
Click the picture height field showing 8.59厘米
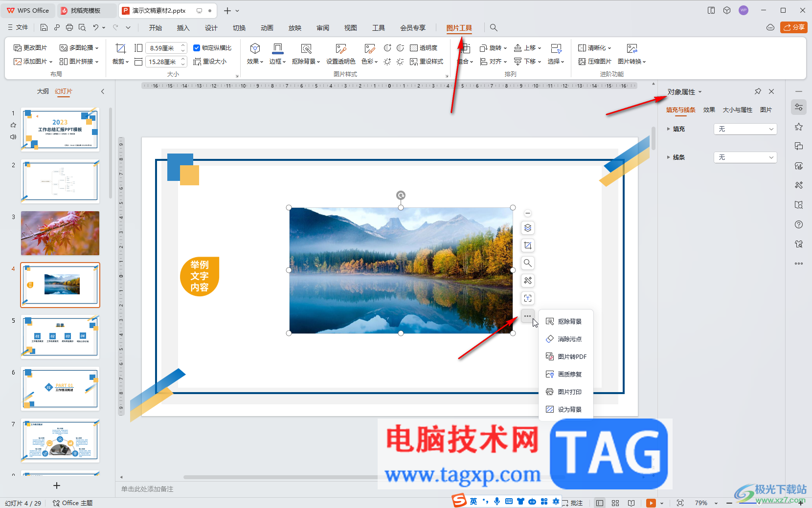point(163,48)
